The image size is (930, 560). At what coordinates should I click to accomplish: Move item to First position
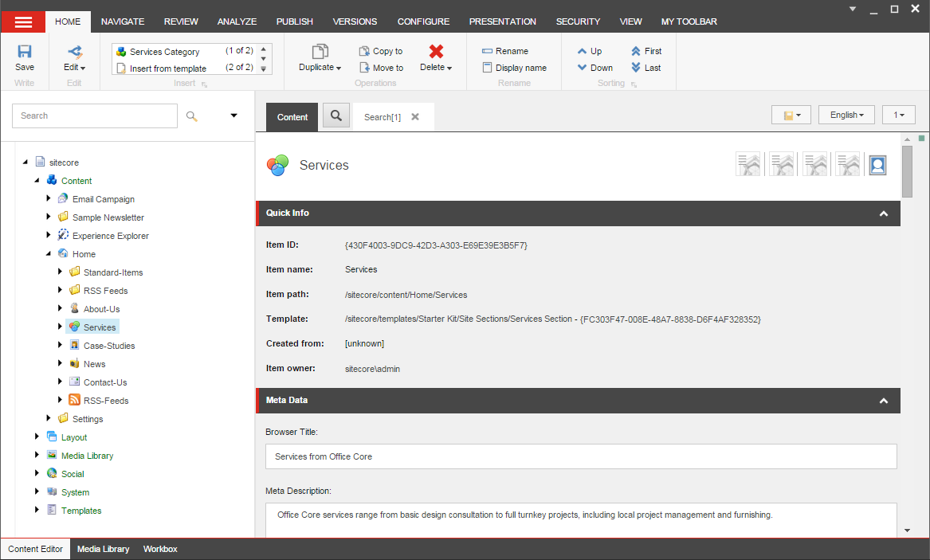tap(646, 51)
